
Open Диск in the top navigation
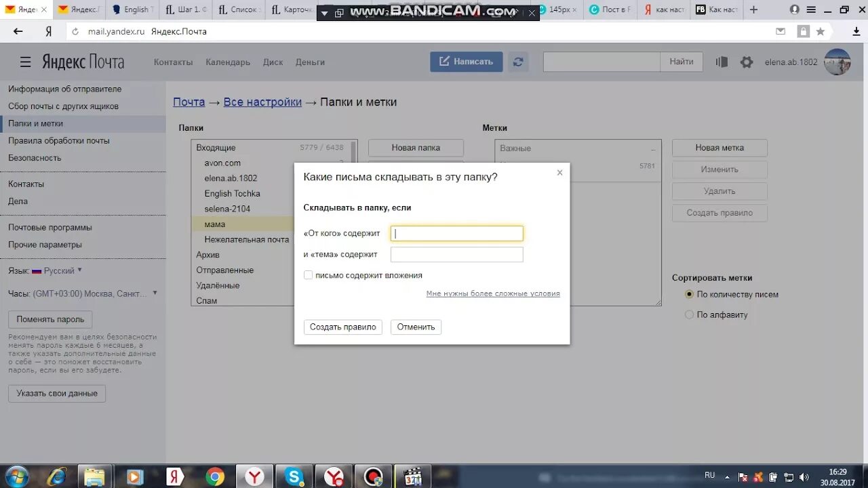(273, 62)
